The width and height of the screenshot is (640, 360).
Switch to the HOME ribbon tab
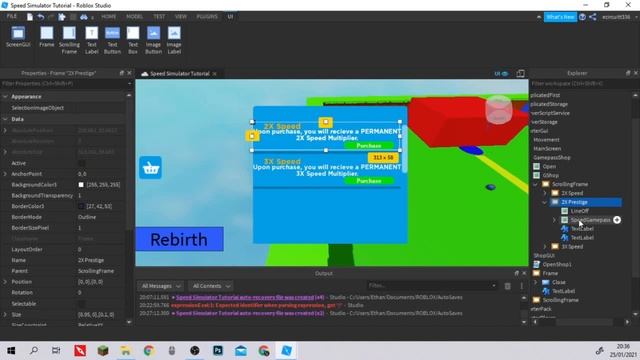pos(109,16)
